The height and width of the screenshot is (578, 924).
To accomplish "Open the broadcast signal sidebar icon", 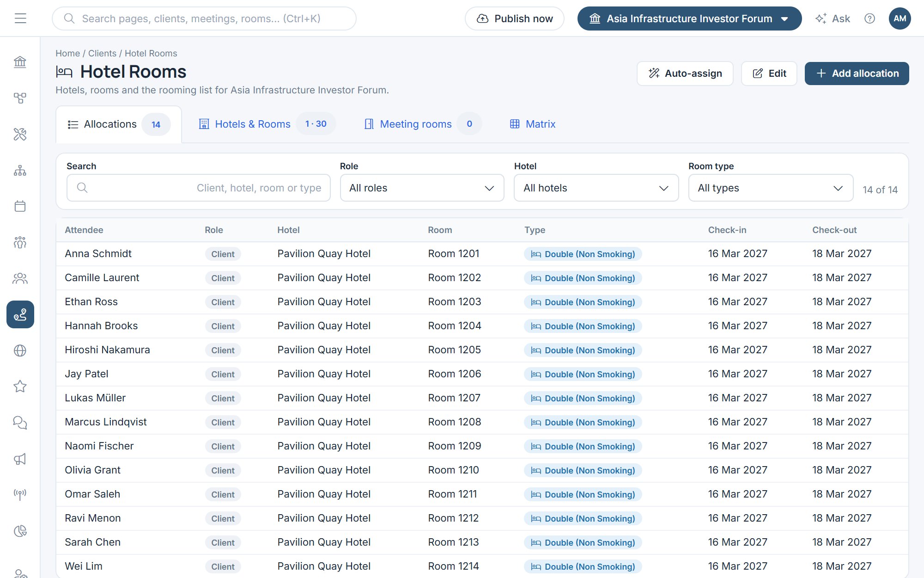I will (20, 495).
